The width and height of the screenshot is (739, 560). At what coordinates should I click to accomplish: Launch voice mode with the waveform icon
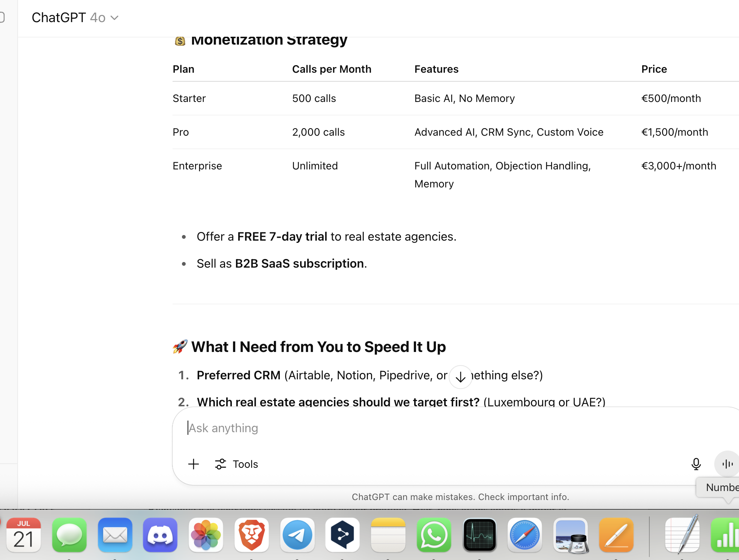(727, 464)
